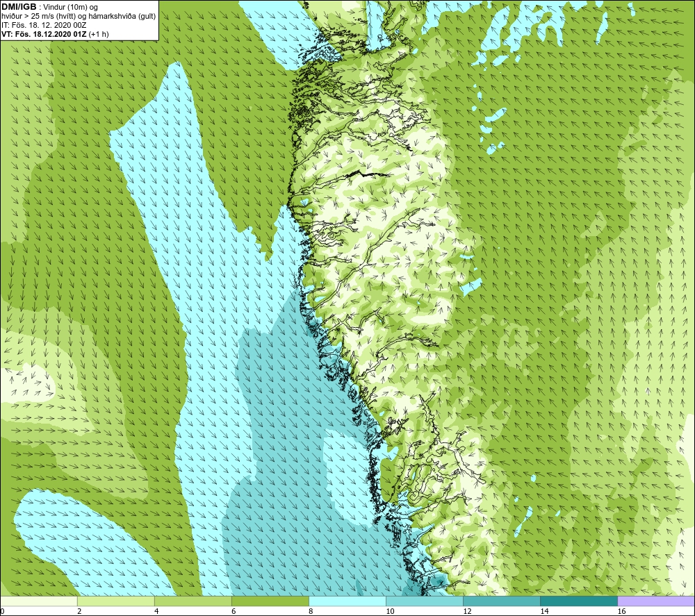Select the 4–6 m/s green scale segment
695x616 pixels.
(193, 601)
